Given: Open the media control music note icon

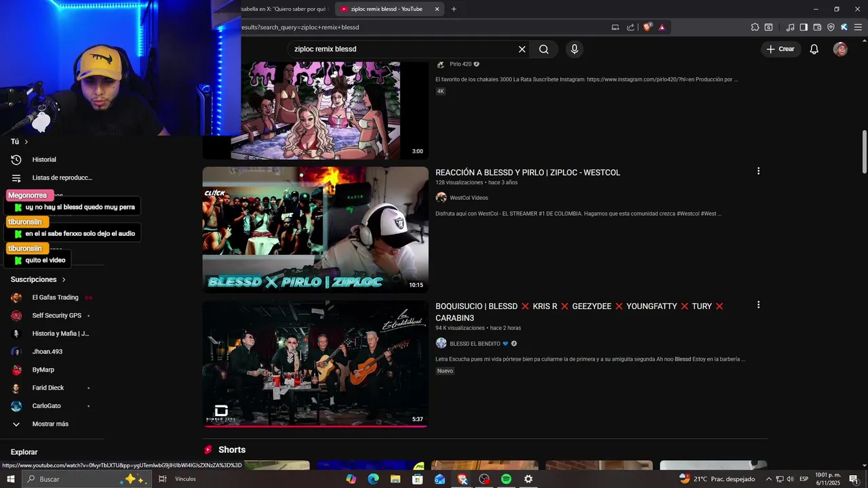Looking at the screenshot, I should 790,28.
